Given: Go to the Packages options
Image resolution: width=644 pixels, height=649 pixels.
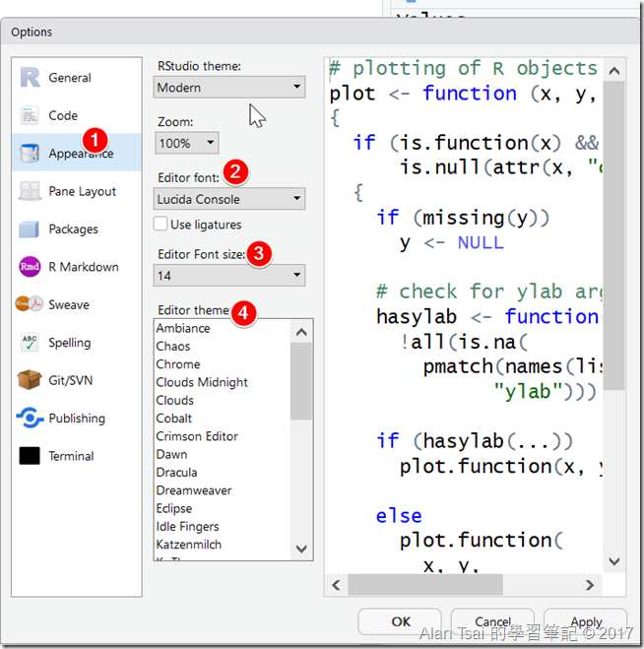Looking at the screenshot, I should click(x=77, y=228).
